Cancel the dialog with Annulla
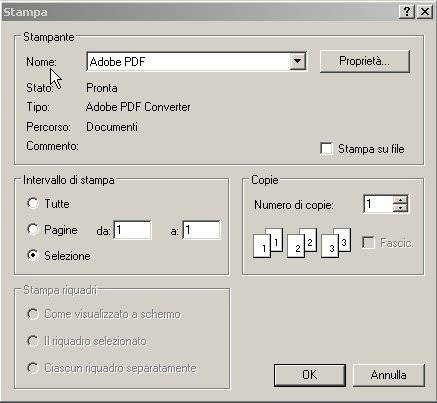437x403 pixels. click(x=389, y=375)
